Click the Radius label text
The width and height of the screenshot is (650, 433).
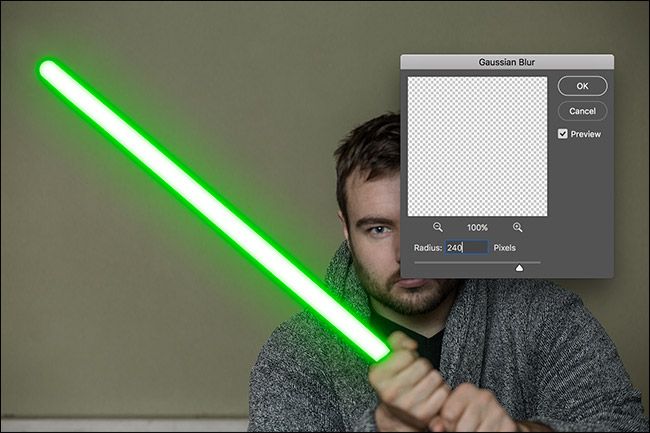(428, 248)
